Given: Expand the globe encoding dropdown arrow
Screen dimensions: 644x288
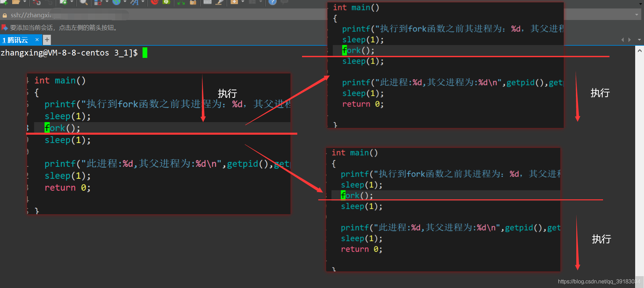Looking at the screenshot, I should click(x=125, y=2).
